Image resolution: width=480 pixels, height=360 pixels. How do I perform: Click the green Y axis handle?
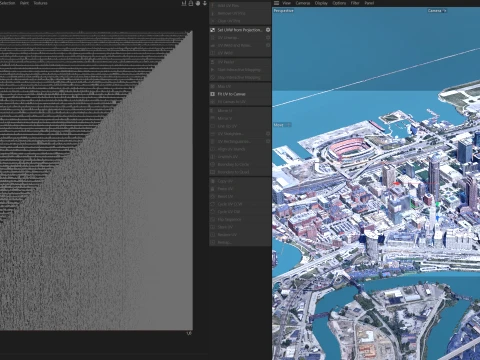[437, 204]
